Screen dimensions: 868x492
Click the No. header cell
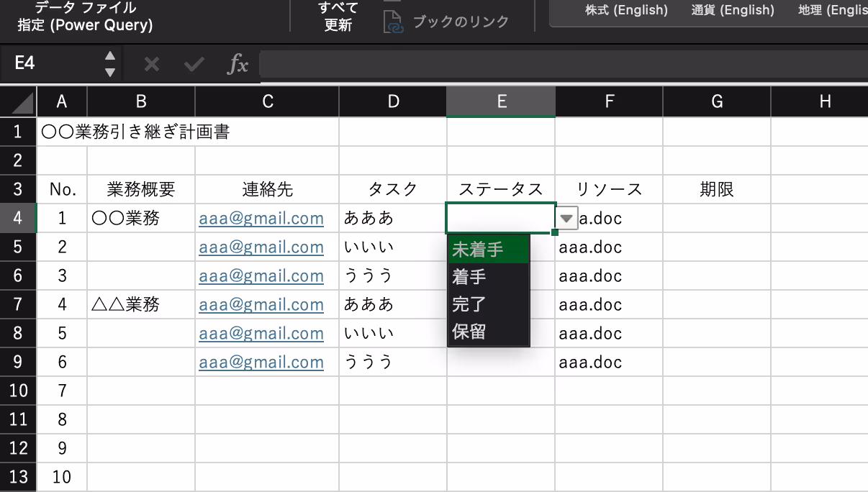[x=62, y=189]
